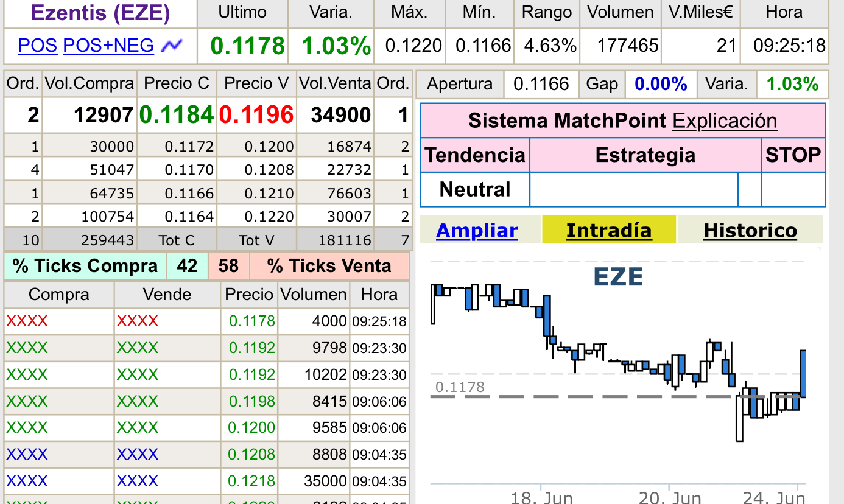Click the Vol.Compra column header

[x=90, y=83]
